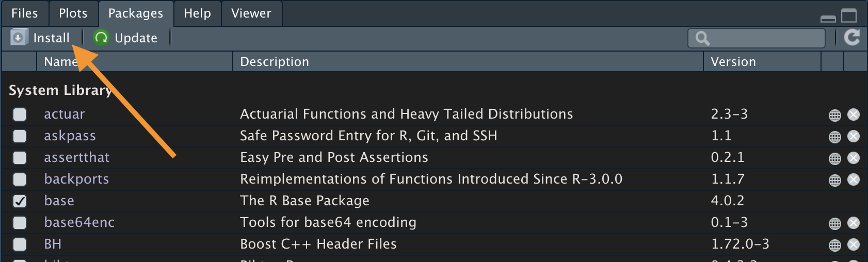Enable the assertthat package checkbox
This screenshot has width=868, height=262.
tap(20, 158)
